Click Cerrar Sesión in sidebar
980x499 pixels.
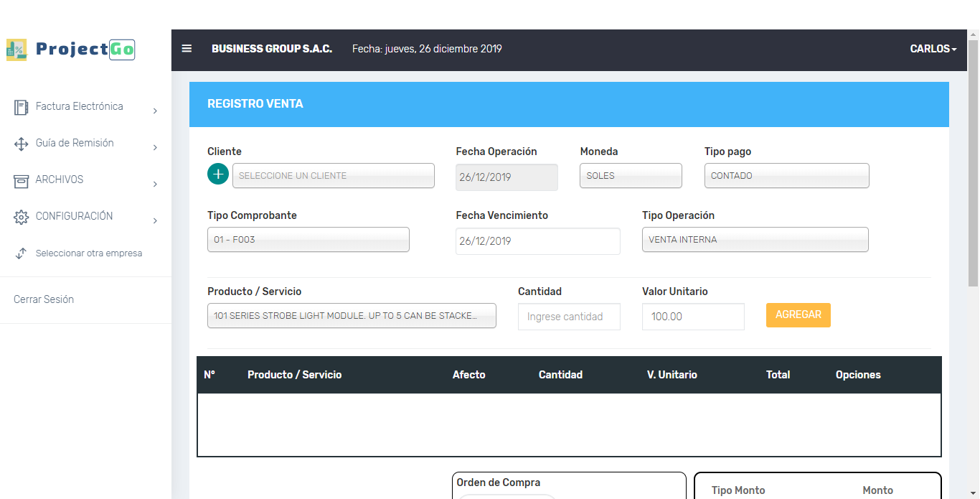pyautogui.click(x=44, y=299)
